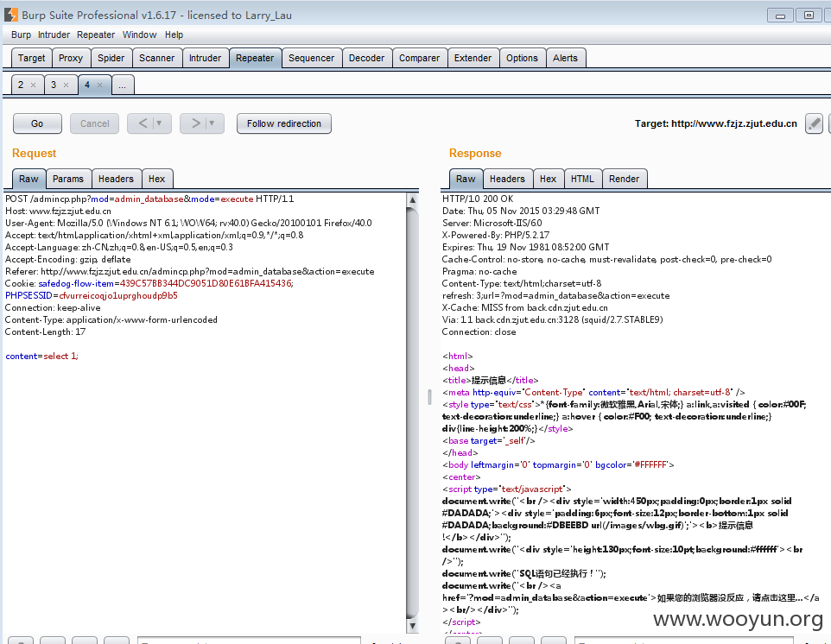
Task: Switch to the Spider tab
Action: point(111,58)
